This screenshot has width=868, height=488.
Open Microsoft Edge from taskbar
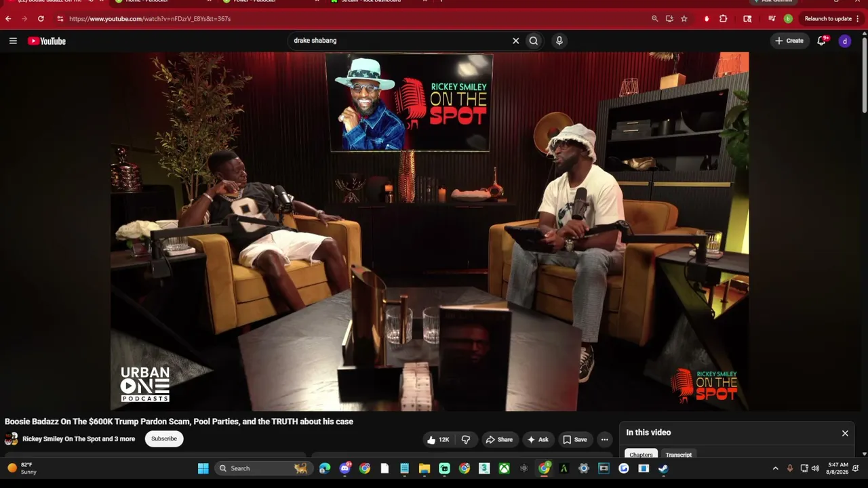325,468
